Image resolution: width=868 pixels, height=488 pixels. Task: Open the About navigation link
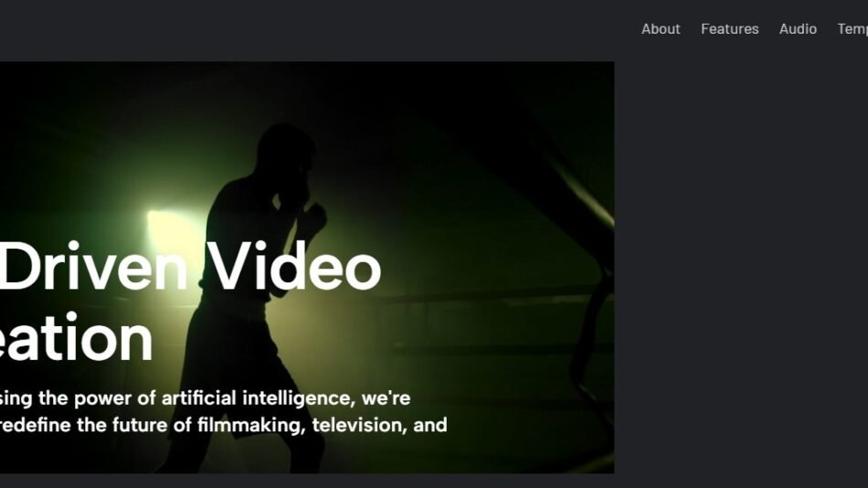click(661, 29)
